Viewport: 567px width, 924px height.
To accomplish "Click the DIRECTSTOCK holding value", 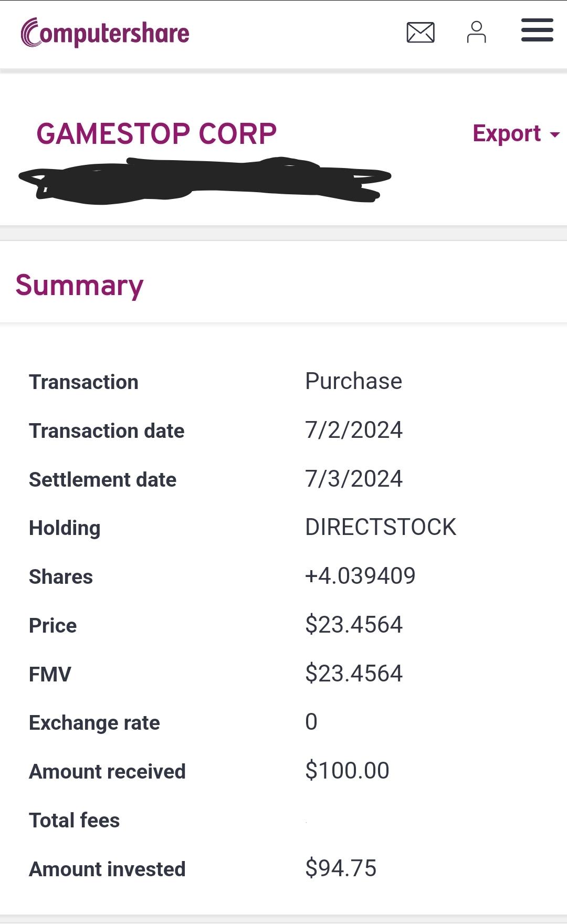I will click(x=381, y=527).
